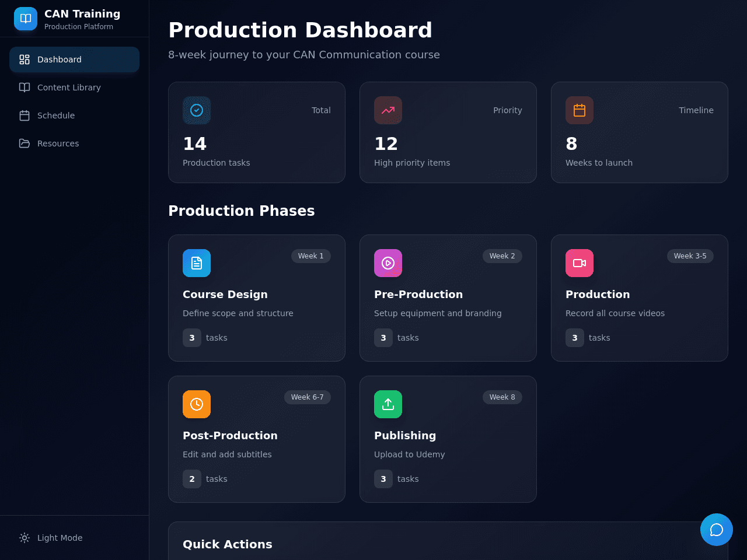Click the CAN Training book logo icon

(x=26, y=19)
